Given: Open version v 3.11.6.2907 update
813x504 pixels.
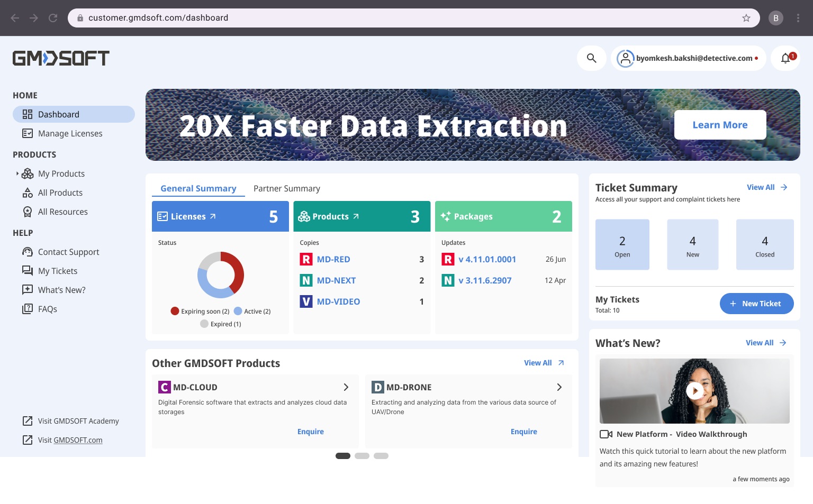Looking at the screenshot, I should click(x=485, y=280).
